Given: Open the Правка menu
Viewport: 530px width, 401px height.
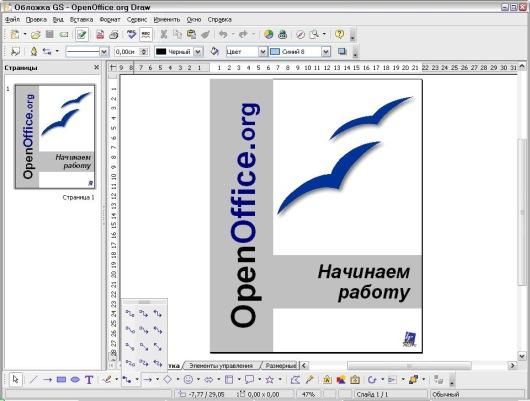Looking at the screenshot, I should [36, 20].
